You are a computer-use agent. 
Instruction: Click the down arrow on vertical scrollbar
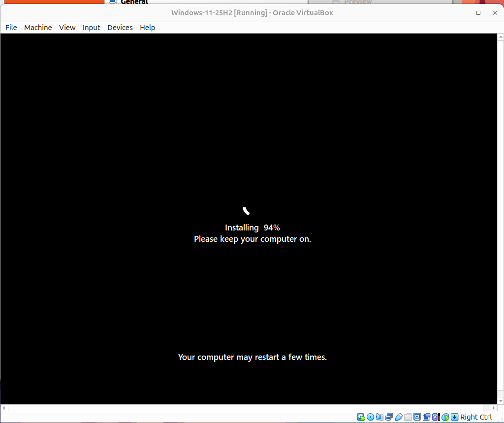click(x=500, y=400)
